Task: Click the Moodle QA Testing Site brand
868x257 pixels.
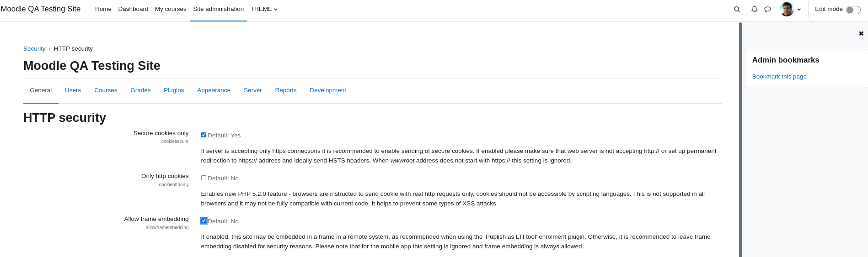Action: coord(41,9)
